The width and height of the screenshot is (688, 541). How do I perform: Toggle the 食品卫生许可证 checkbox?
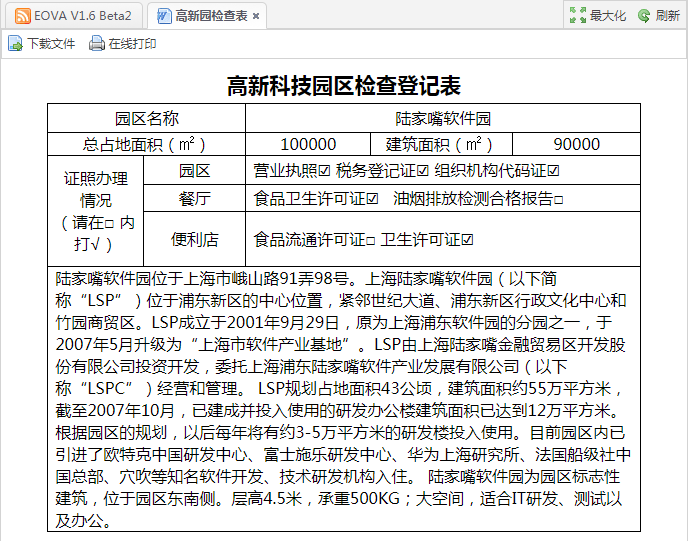372,199
